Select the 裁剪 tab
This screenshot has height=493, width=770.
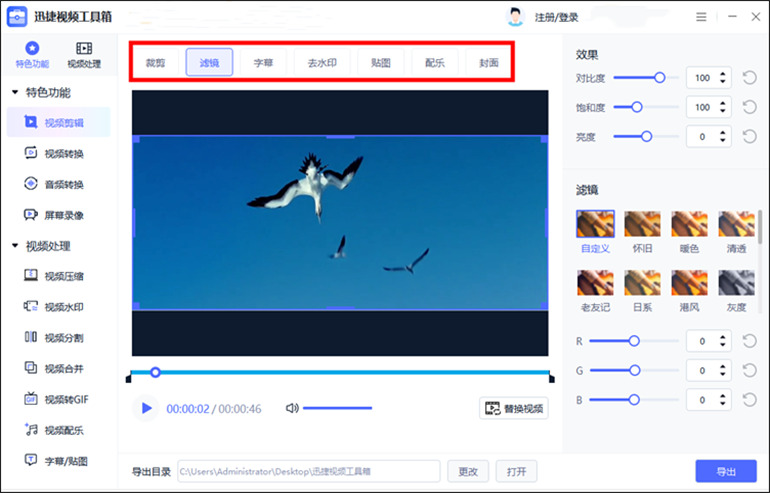156,62
